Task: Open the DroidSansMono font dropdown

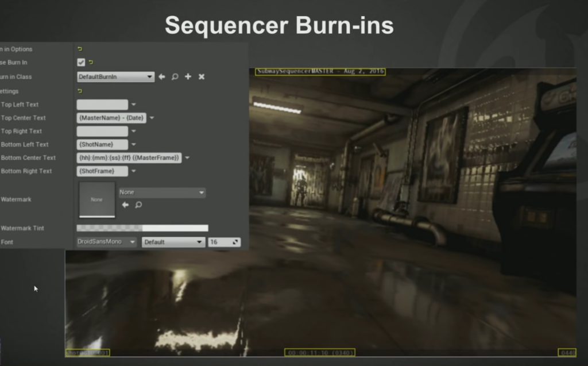Action: pyautogui.click(x=106, y=242)
